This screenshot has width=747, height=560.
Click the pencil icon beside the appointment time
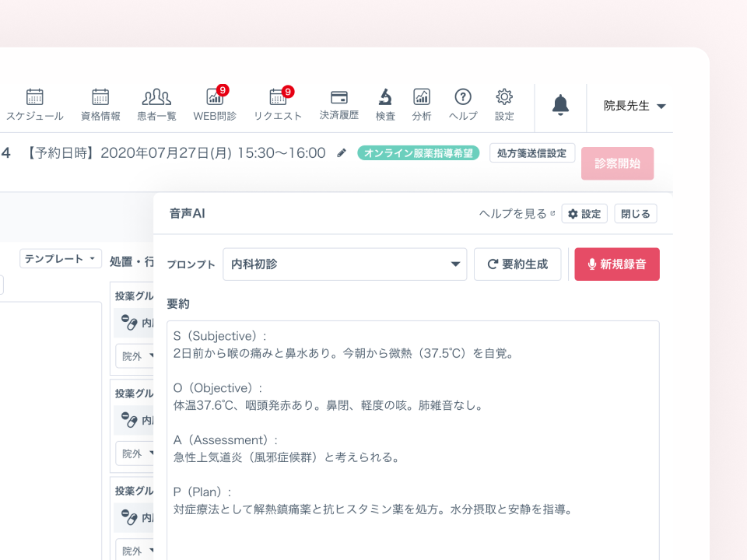(341, 153)
